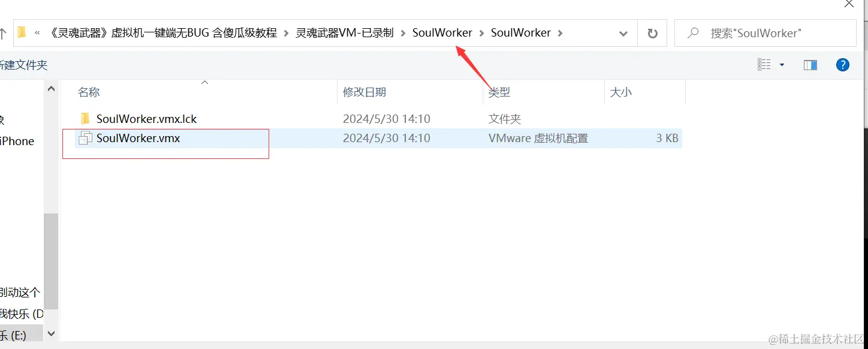Select the SoulWorker.vmx file name

pyautogui.click(x=138, y=138)
